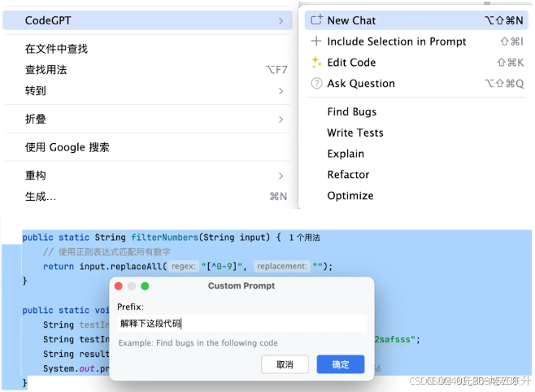Image resolution: width=535 pixels, height=392 pixels.
Task: Confirm with the 确定 button
Action: coord(341,364)
